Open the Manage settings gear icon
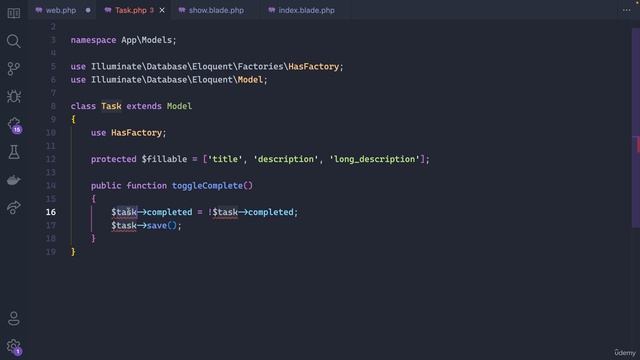The image size is (640, 360). pyautogui.click(x=14, y=347)
